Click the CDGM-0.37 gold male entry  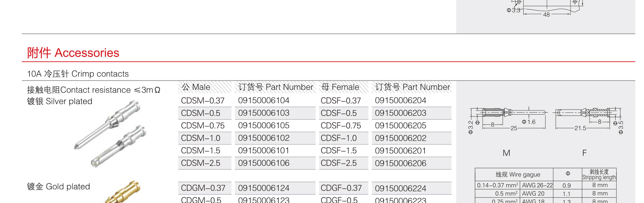coord(203,188)
